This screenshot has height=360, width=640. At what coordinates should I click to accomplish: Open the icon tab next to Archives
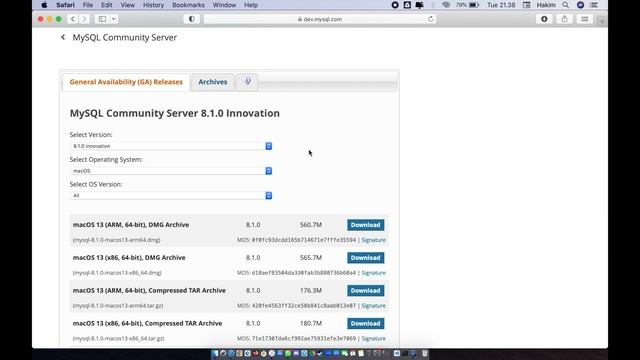[x=247, y=82]
